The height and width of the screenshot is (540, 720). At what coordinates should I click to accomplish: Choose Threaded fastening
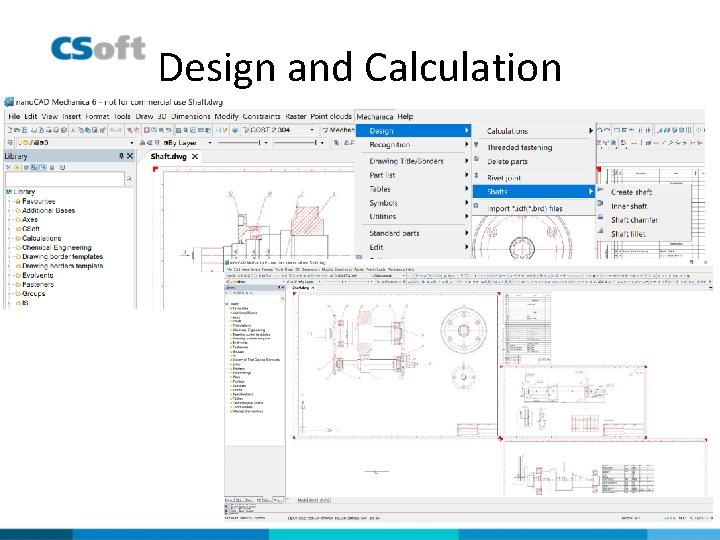[534, 147]
